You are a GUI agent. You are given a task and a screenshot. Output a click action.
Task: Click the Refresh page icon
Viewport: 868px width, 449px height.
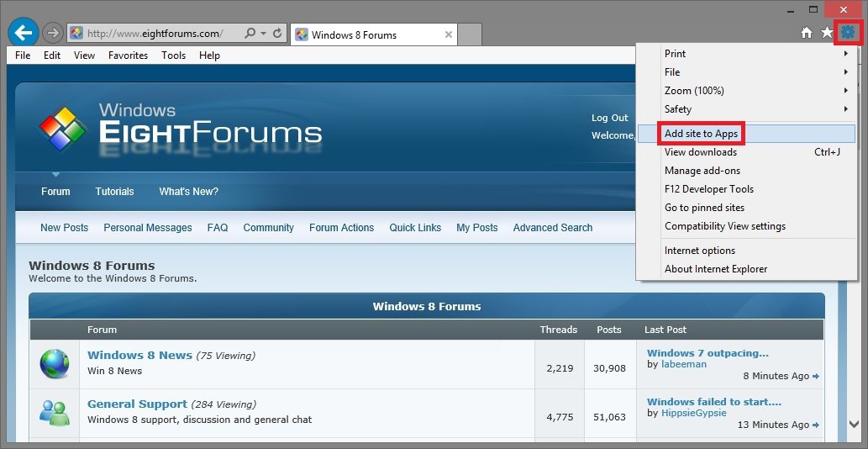click(277, 34)
